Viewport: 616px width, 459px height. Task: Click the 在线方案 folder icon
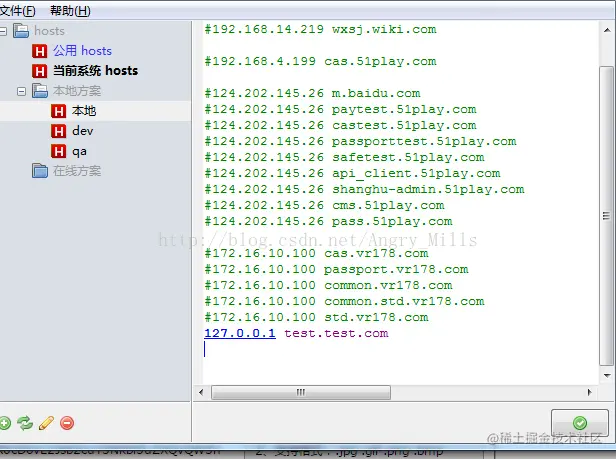40,171
